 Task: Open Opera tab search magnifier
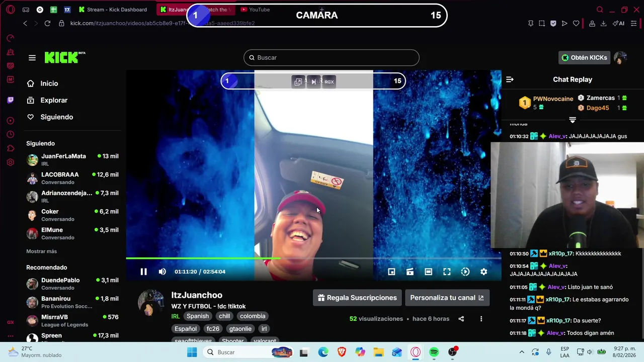[x=600, y=10]
